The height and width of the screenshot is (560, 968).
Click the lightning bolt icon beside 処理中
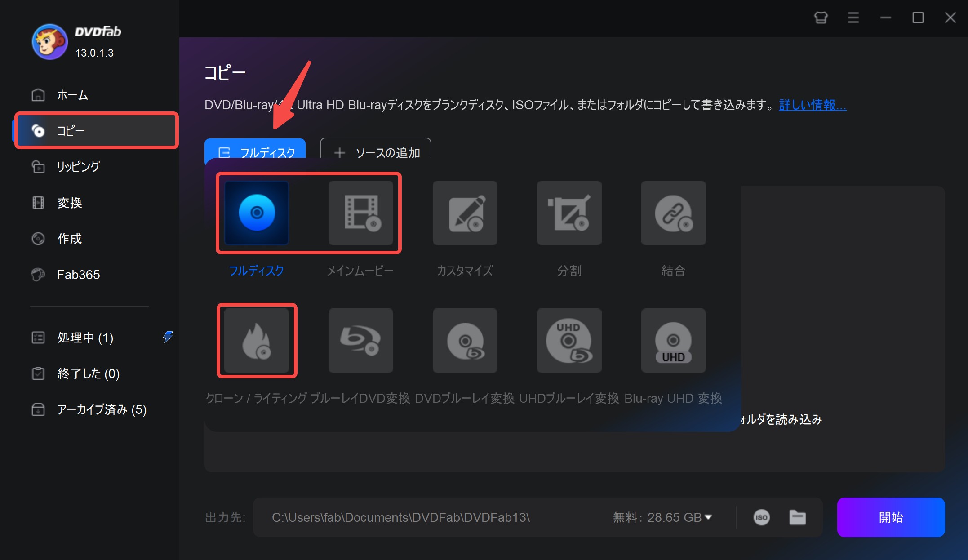click(168, 337)
